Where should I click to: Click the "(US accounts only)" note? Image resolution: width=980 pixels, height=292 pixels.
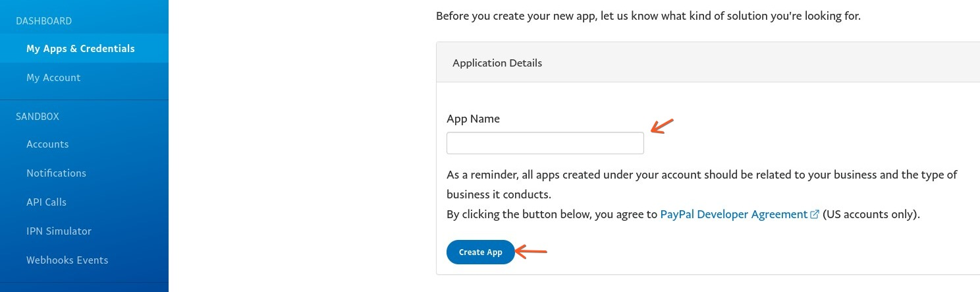point(871,214)
